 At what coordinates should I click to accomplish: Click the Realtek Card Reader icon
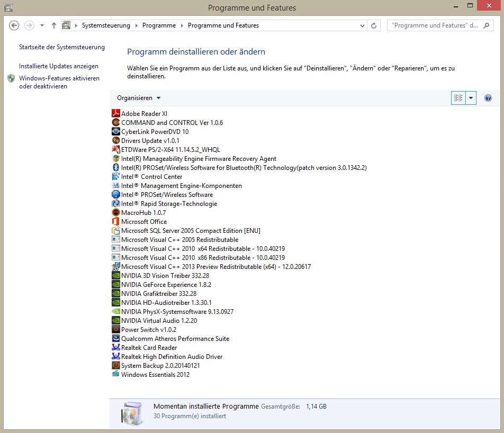116,347
